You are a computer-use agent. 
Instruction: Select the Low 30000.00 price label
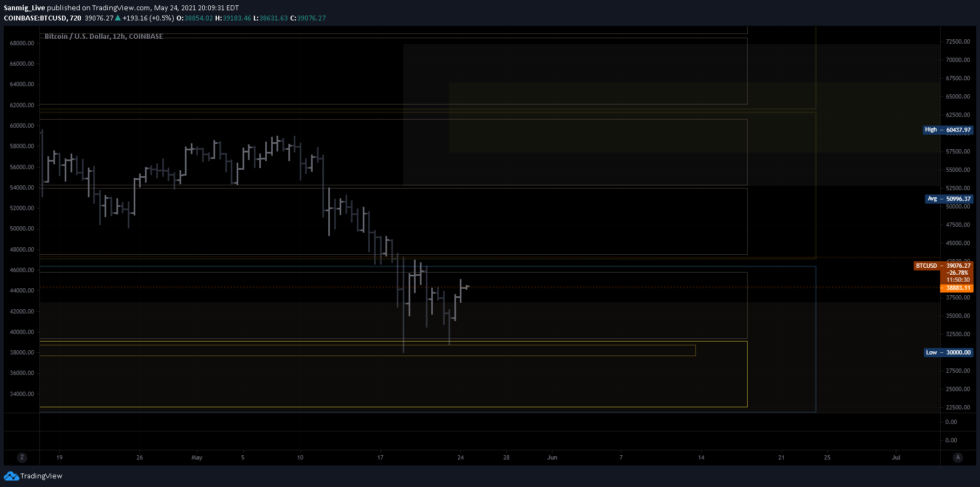click(x=949, y=352)
